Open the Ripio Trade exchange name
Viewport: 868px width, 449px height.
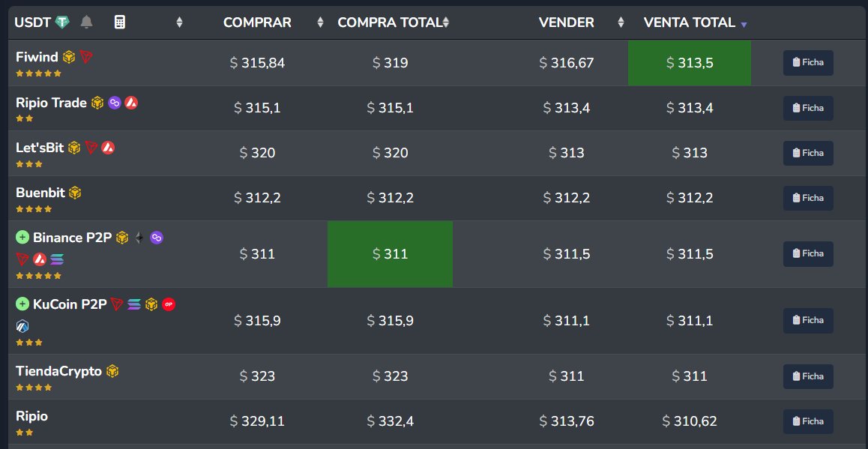coord(52,103)
